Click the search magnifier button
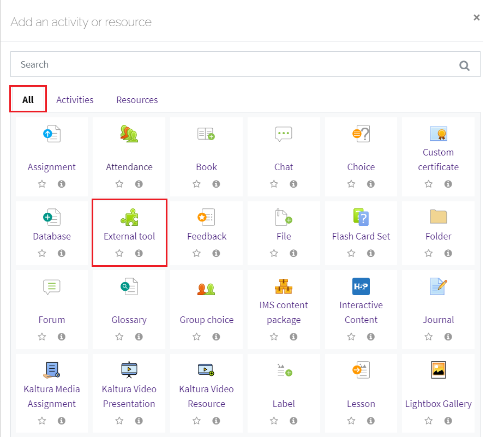 (464, 65)
